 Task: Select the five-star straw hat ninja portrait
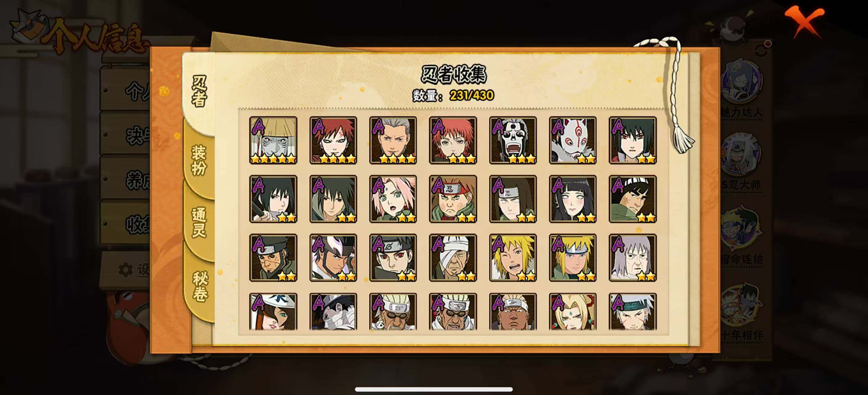click(x=273, y=140)
